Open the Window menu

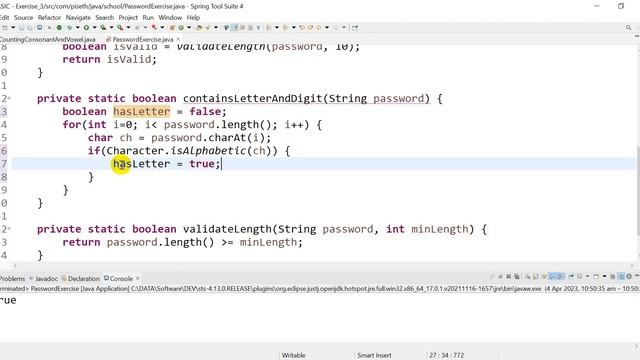coord(170,18)
